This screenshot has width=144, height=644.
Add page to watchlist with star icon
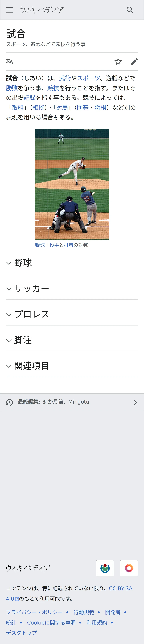click(x=118, y=61)
